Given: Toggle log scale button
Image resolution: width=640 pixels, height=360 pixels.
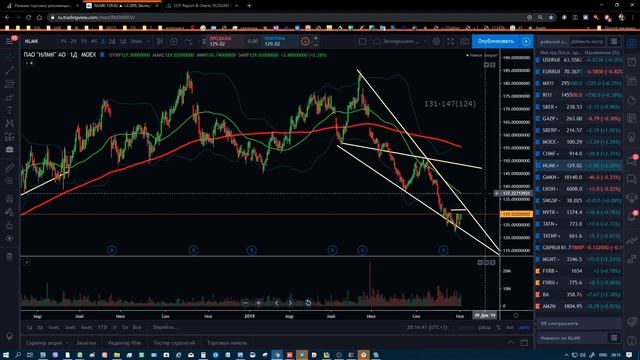Looking at the screenshot, I should 510,327.
